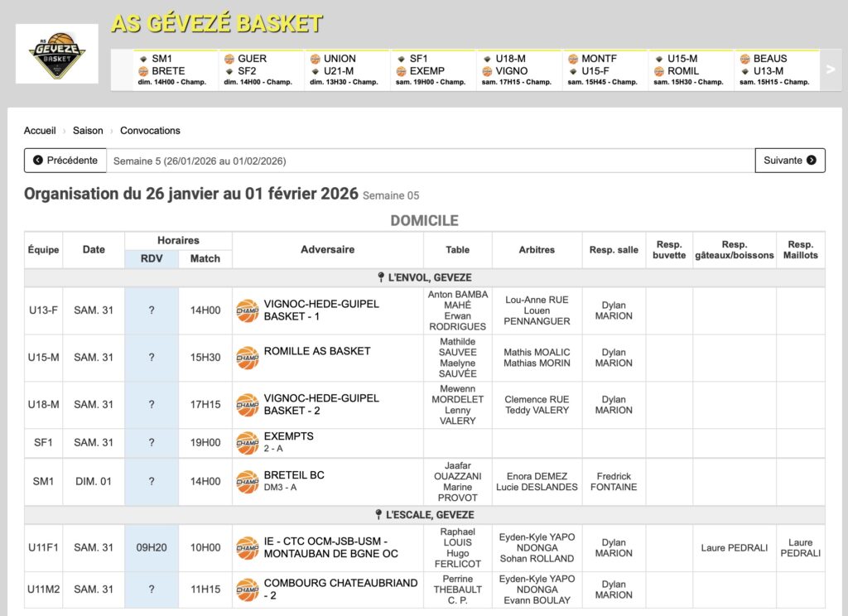
Task: Click CHAMP icon for VIGNOC-HEDE-GUIPEL BASKET - 1
Action: point(247,310)
